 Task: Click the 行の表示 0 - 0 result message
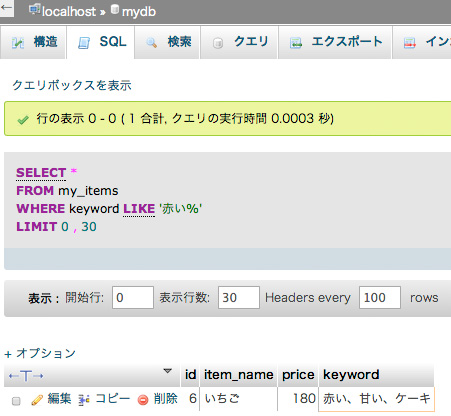tap(185, 119)
